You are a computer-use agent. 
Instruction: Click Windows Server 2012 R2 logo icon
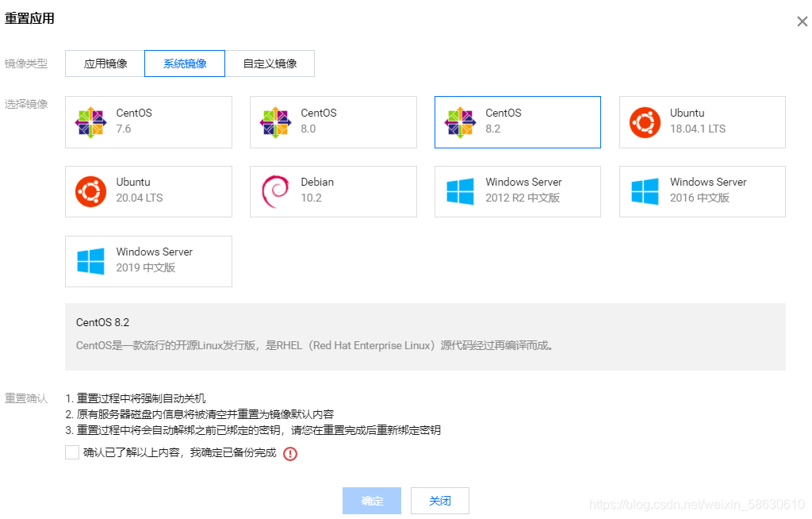click(x=460, y=191)
